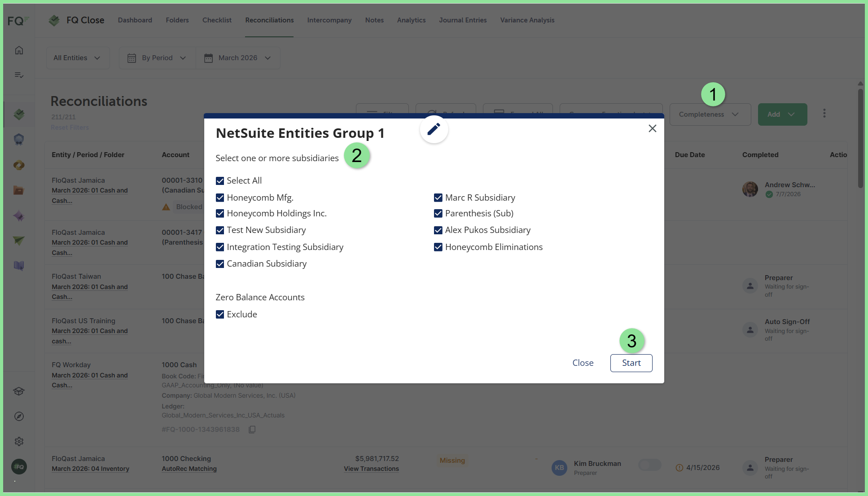The height and width of the screenshot is (496, 868).
Task: Click the FQ logo at the top-left
Action: [x=18, y=21]
